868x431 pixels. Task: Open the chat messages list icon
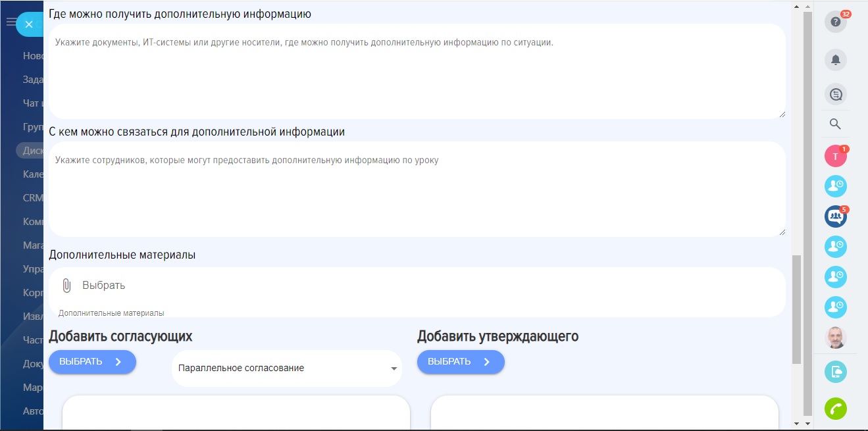(x=835, y=95)
